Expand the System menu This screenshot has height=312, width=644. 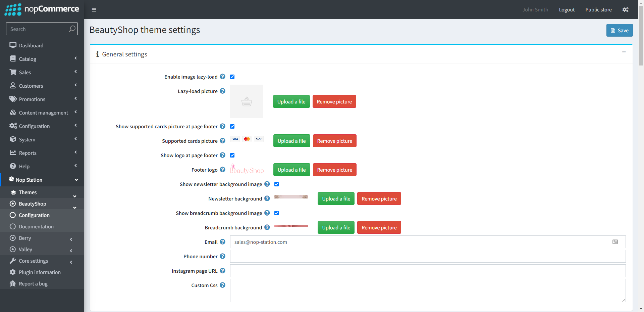pos(42,139)
